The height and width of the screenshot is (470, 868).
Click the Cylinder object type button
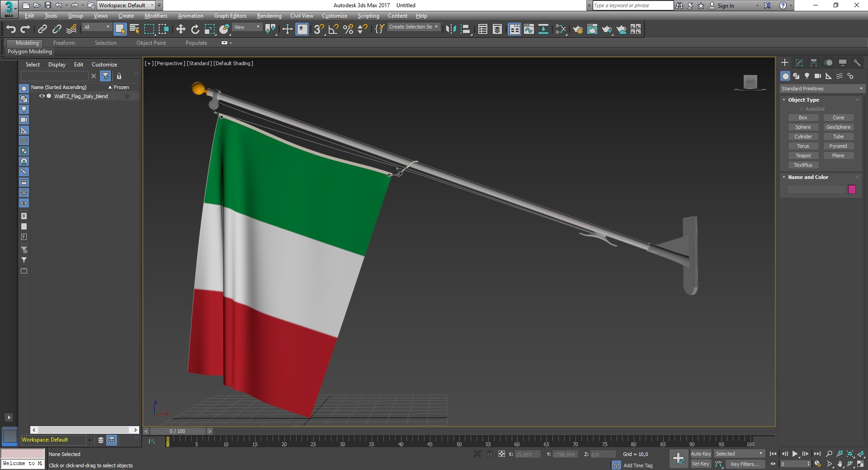[x=803, y=136]
